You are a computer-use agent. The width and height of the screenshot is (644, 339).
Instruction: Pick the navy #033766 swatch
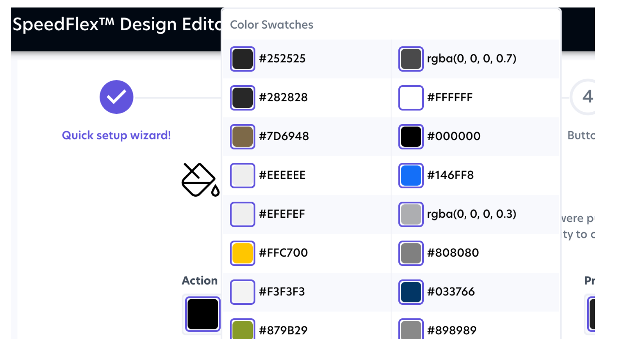tap(411, 292)
